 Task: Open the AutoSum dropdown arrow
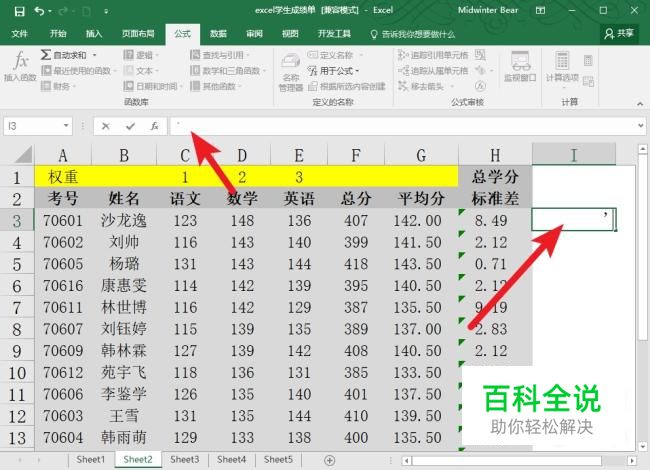tap(95, 55)
